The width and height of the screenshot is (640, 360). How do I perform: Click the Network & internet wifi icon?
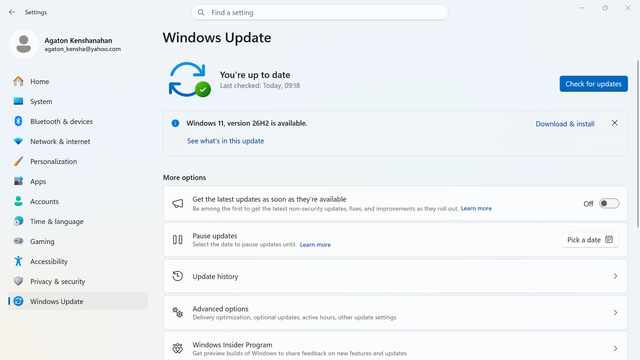18,141
